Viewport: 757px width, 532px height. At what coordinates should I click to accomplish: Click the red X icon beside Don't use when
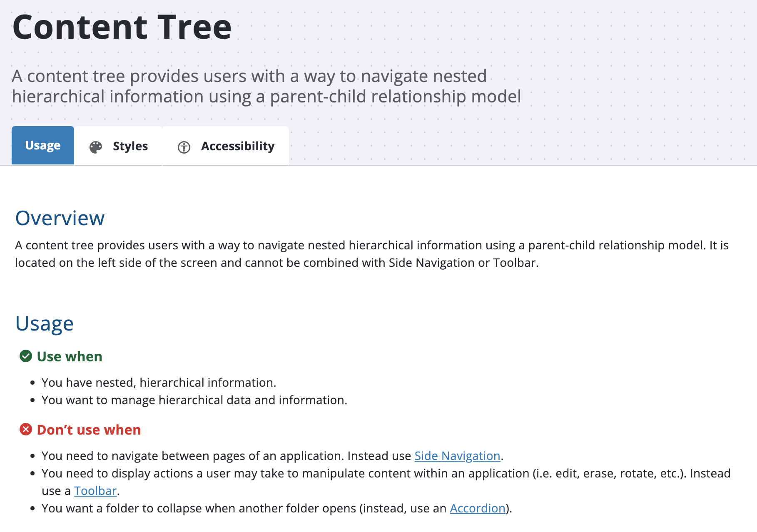[26, 430]
